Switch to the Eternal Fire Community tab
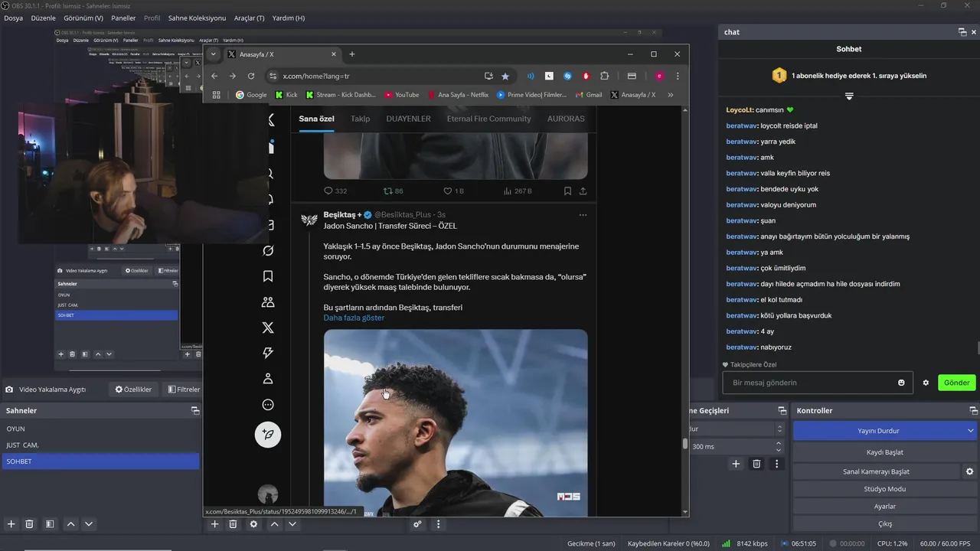 point(488,119)
